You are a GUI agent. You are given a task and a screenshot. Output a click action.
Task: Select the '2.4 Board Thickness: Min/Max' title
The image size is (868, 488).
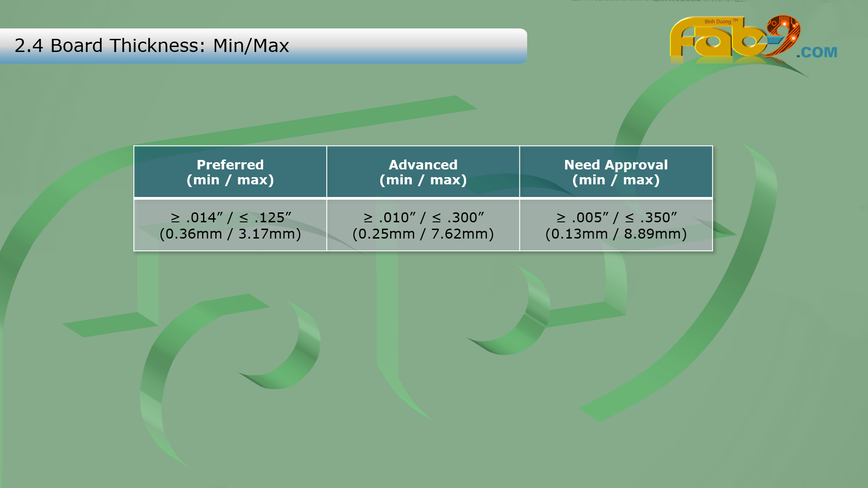coord(152,46)
